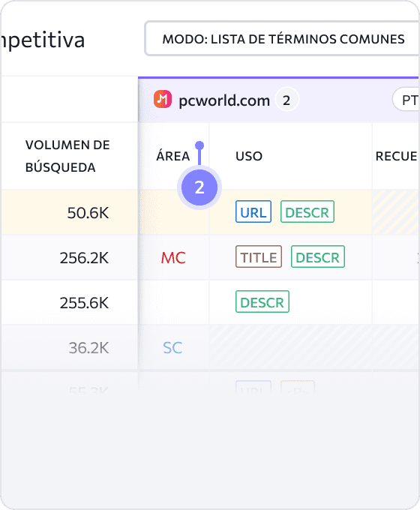This screenshot has height=510, width=420.
Task: Click the Área column header
Action: (x=173, y=156)
